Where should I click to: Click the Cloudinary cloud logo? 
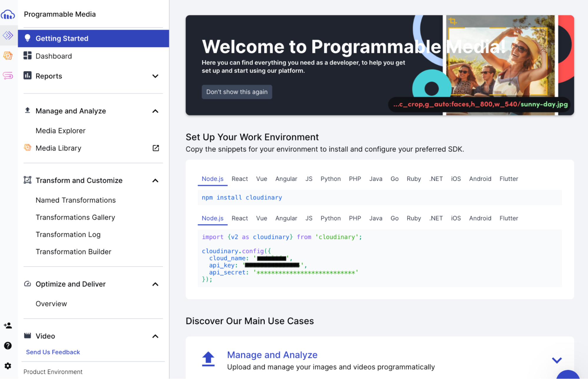pyautogui.click(x=8, y=14)
